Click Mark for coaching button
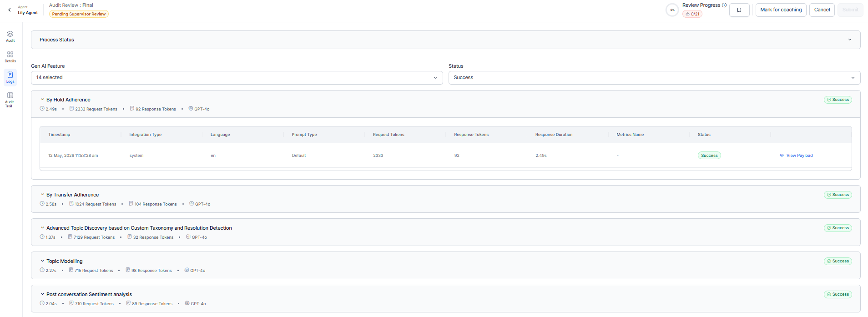This screenshot has width=868, height=317. tap(781, 10)
